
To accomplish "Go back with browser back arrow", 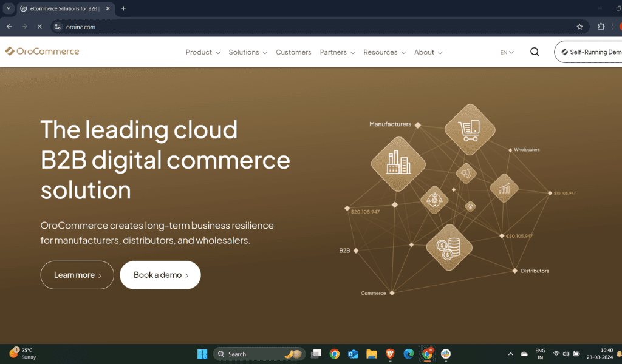I will pos(10,27).
